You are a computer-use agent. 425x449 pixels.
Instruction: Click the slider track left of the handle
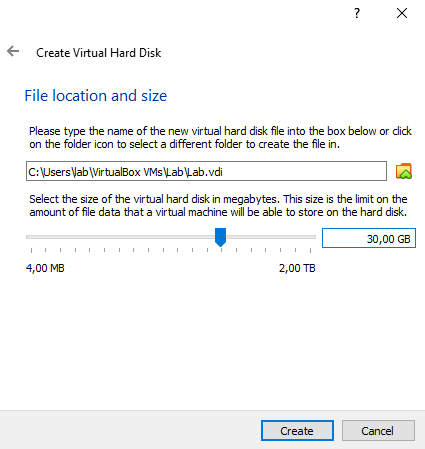(x=120, y=237)
